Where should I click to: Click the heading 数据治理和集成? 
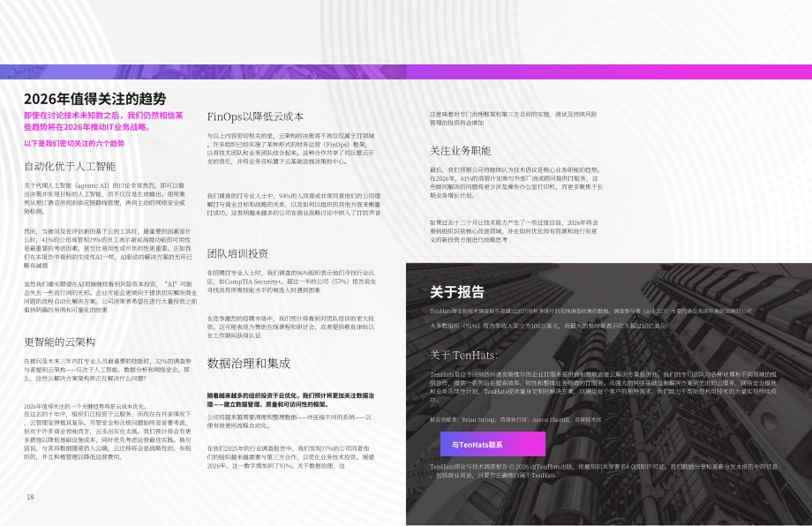click(x=249, y=363)
